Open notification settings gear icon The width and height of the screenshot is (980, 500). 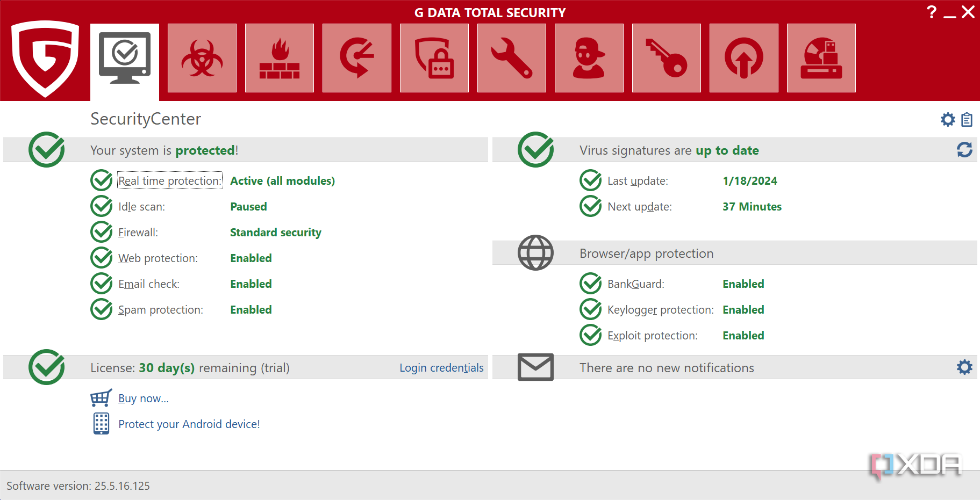tap(964, 367)
